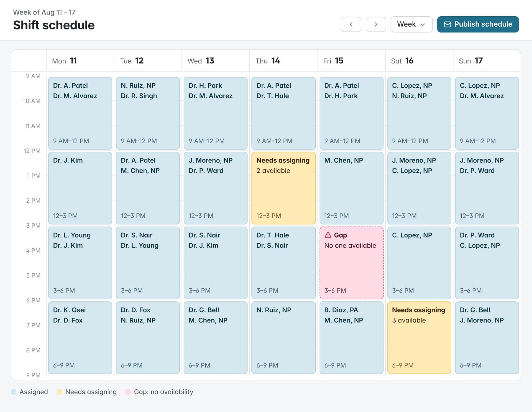The width and height of the screenshot is (532, 412).
Task: Click the Week of Aug 11 – 17 label
Action: point(44,12)
